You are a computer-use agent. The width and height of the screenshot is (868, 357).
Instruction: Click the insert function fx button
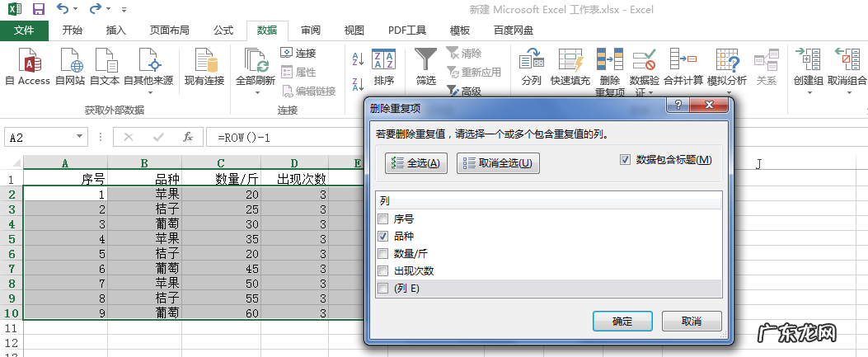[188, 137]
